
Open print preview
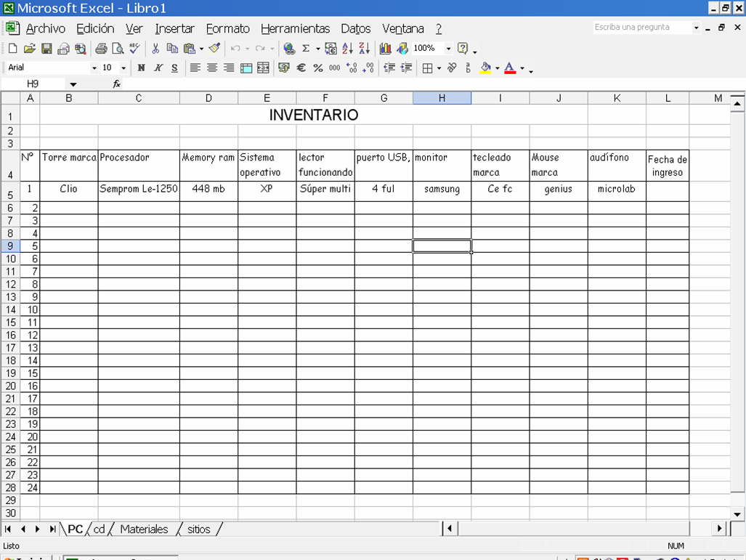click(118, 49)
